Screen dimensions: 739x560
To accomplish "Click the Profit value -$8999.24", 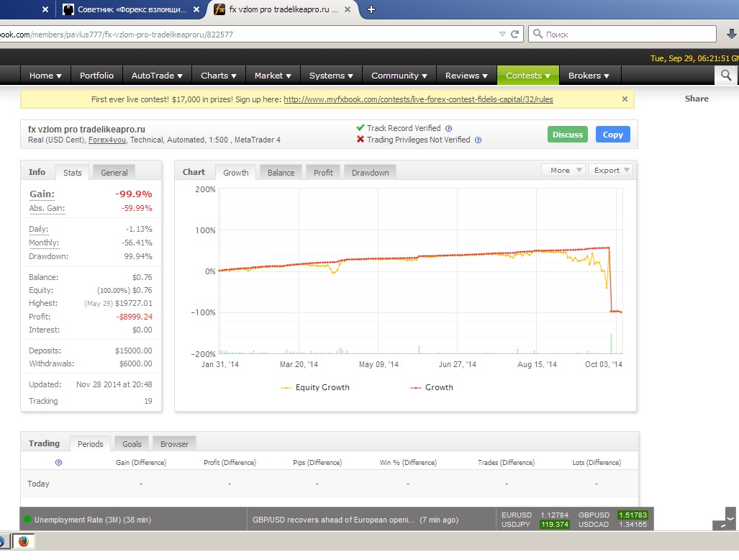I will click(x=135, y=317).
